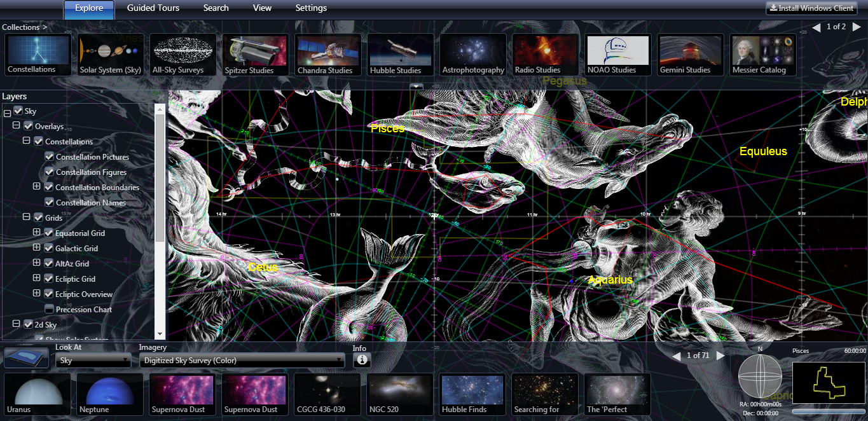Show next page of 71 context results

click(x=720, y=355)
